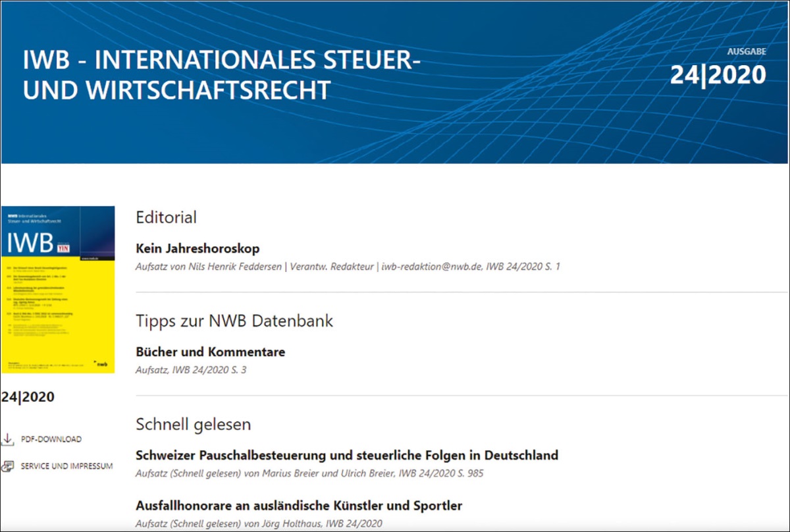Select the 'Editorial' section heading
The image size is (790, 532).
[x=166, y=217]
